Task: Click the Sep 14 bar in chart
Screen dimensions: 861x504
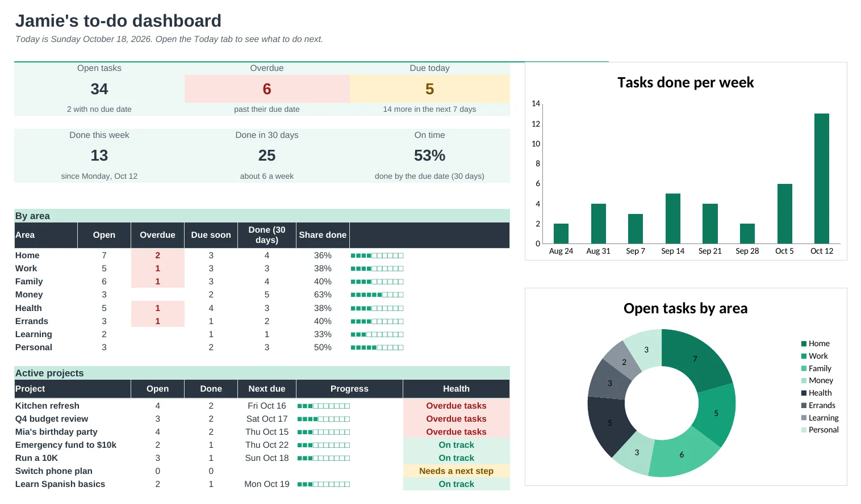Action: pyautogui.click(x=673, y=219)
